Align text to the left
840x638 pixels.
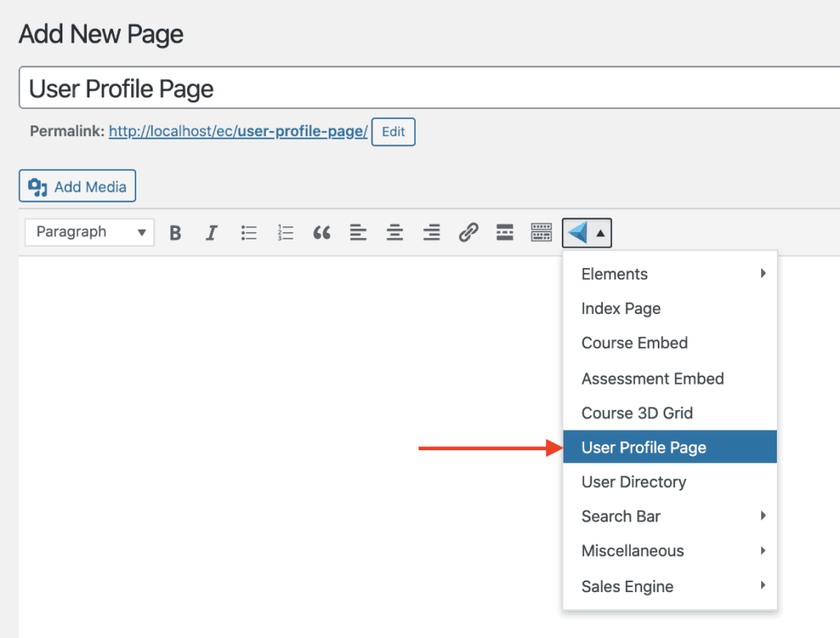(358, 233)
